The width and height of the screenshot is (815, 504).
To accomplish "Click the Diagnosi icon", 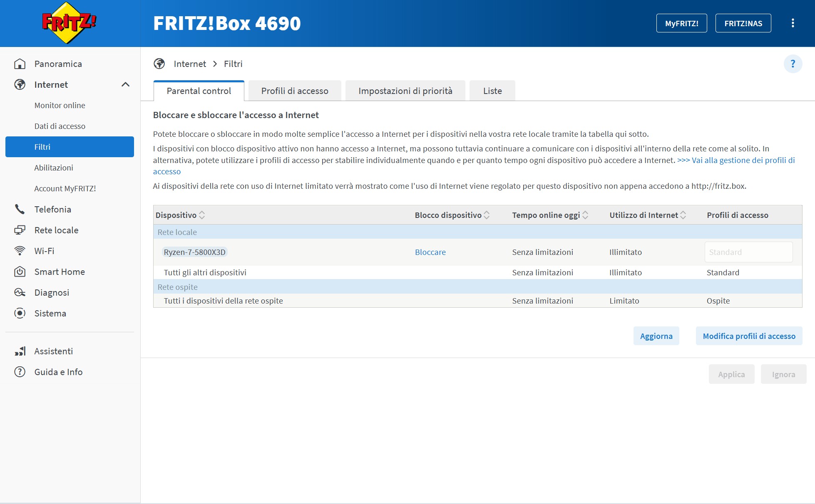I will (x=20, y=292).
